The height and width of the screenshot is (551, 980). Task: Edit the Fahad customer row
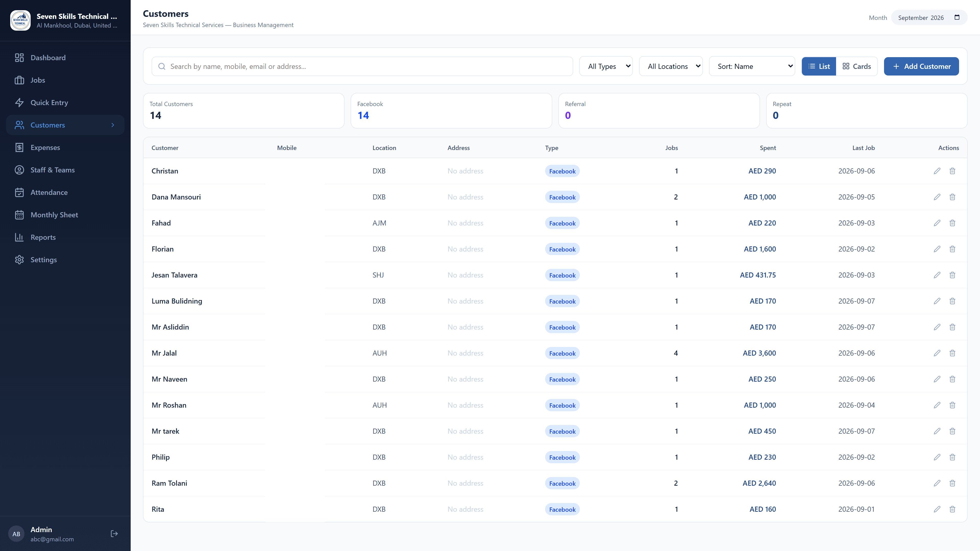[937, 223]
